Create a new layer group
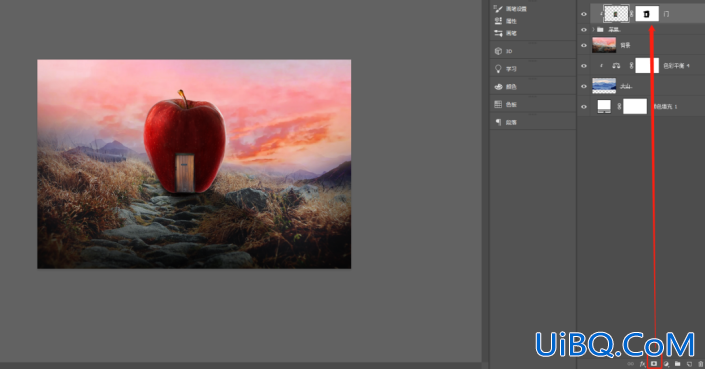The image size is (705, 369). pyautogui.click(x=678, y=364)
